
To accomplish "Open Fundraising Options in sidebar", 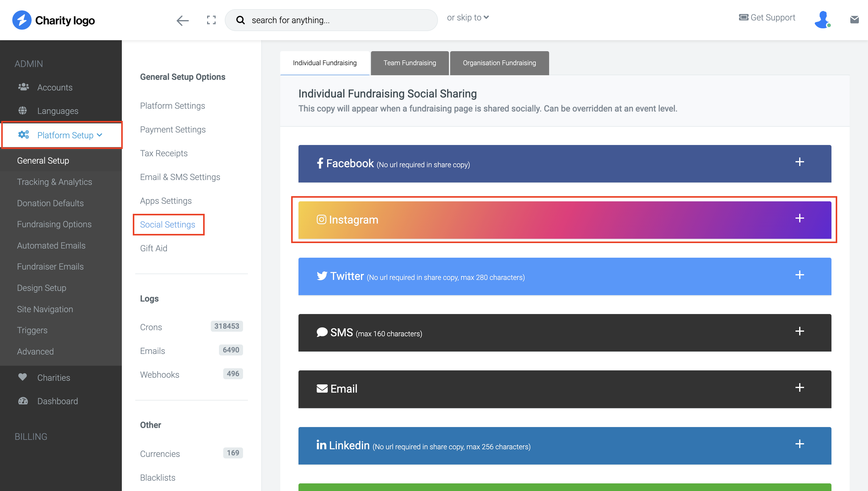I will click(54, 224).
